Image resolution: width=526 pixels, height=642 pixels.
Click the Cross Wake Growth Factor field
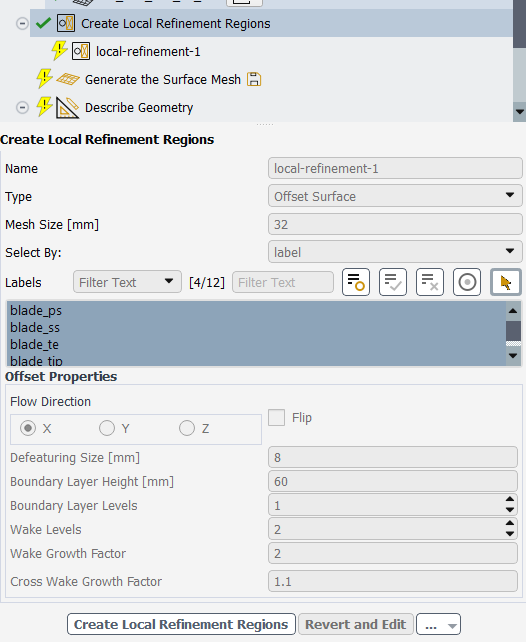(393, 581)
